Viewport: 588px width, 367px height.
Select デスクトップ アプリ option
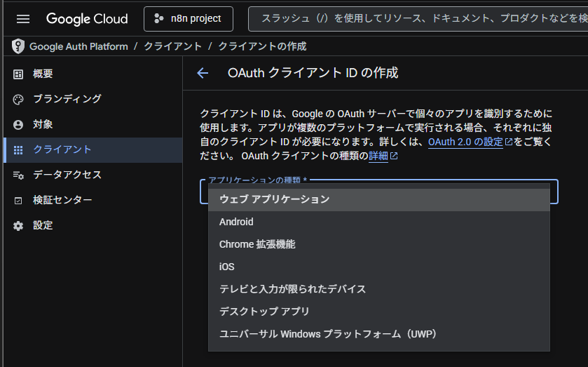(264, 311)
